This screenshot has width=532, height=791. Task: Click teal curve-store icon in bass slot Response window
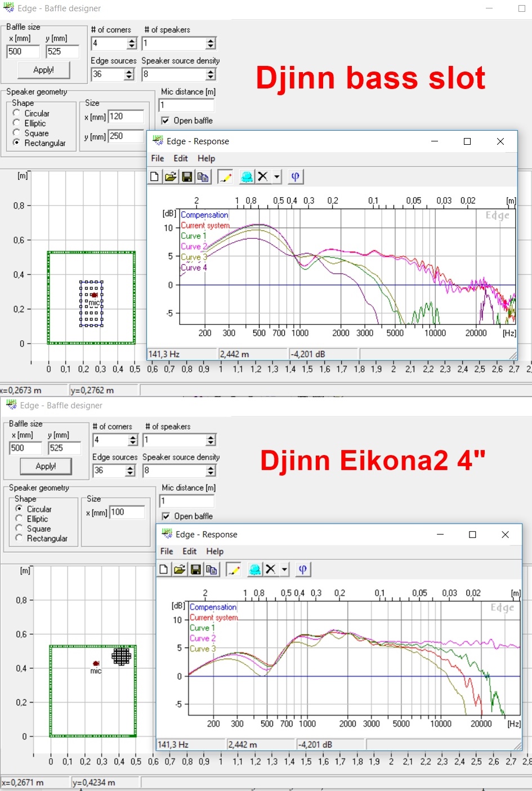(247, 177)
